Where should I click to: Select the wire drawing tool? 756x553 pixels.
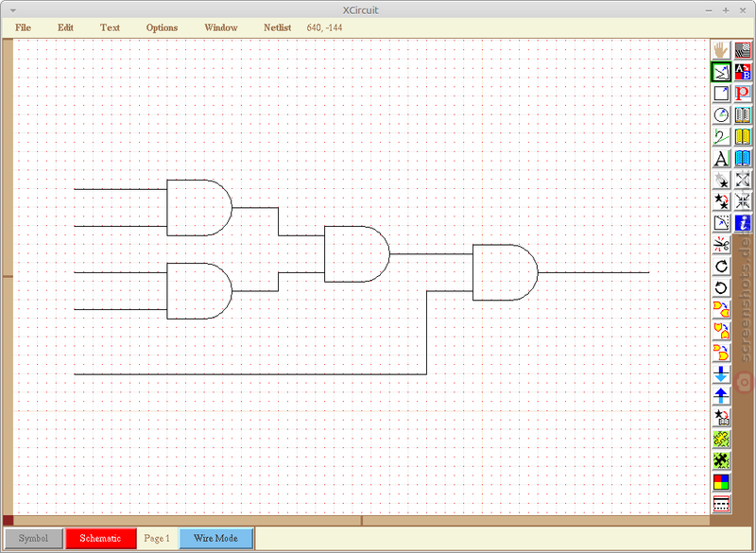pos(721,72)
